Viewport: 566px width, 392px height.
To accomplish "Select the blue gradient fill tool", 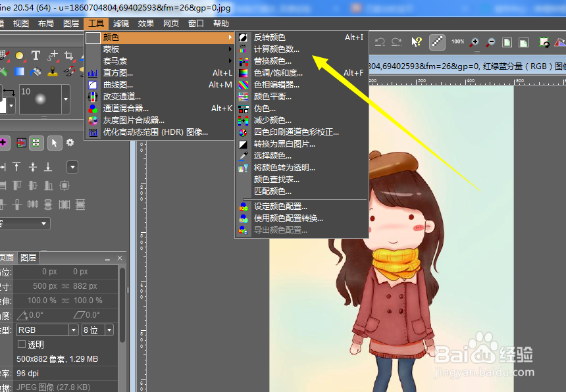I will 19,72.
